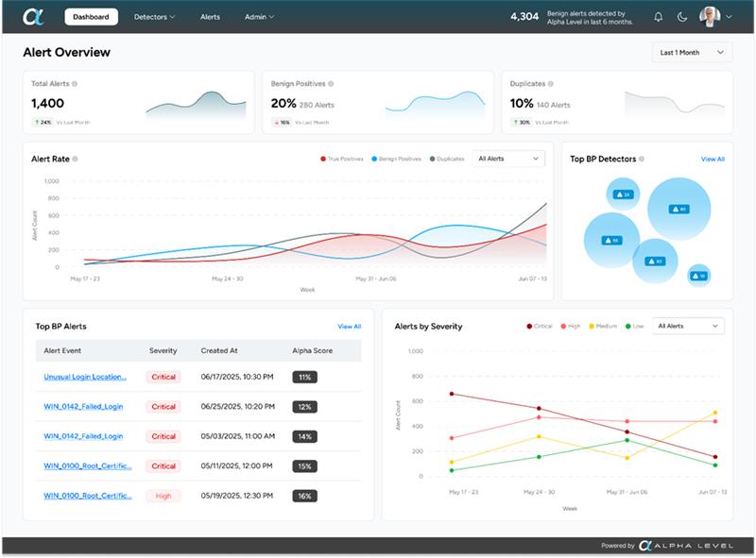Open the Last 1 Month date range dropdown

692,53
